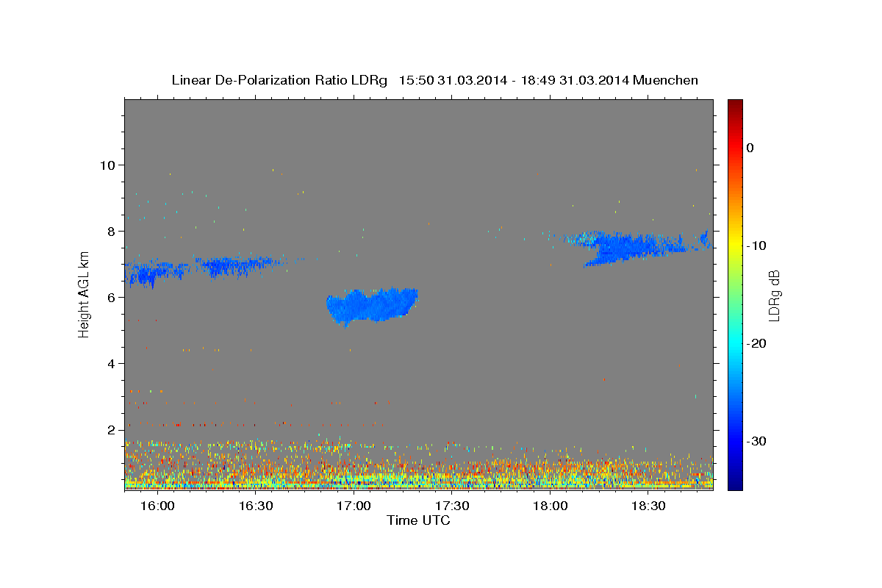Select the 18:30 time tick label

(x=648, y=506)
